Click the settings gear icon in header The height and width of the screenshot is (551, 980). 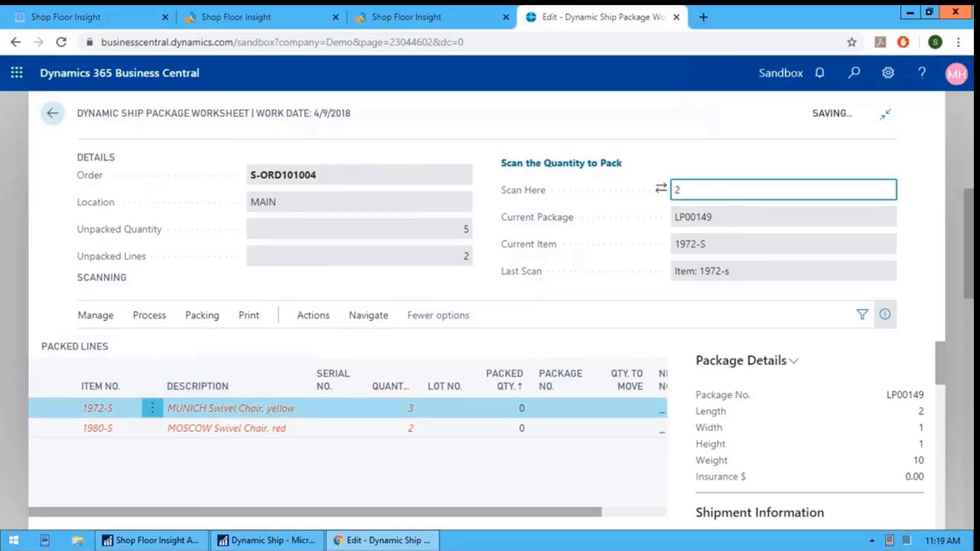click(888, 72)
